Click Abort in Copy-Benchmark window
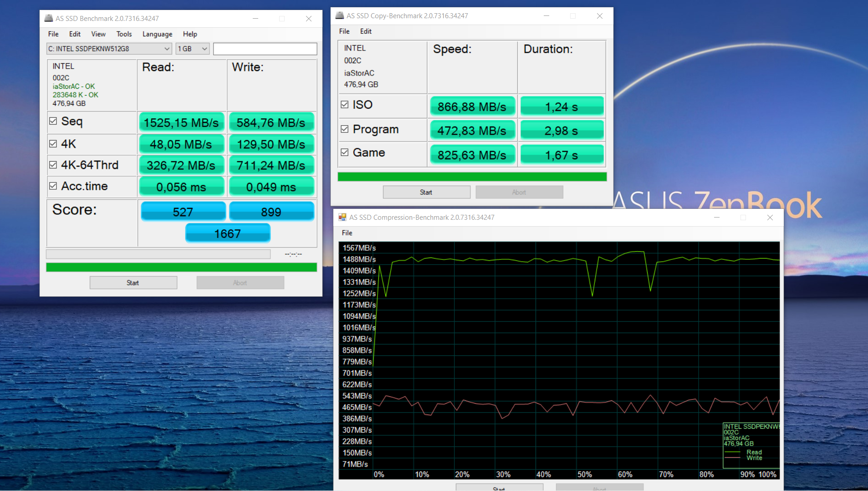 [x=519, y=192]
